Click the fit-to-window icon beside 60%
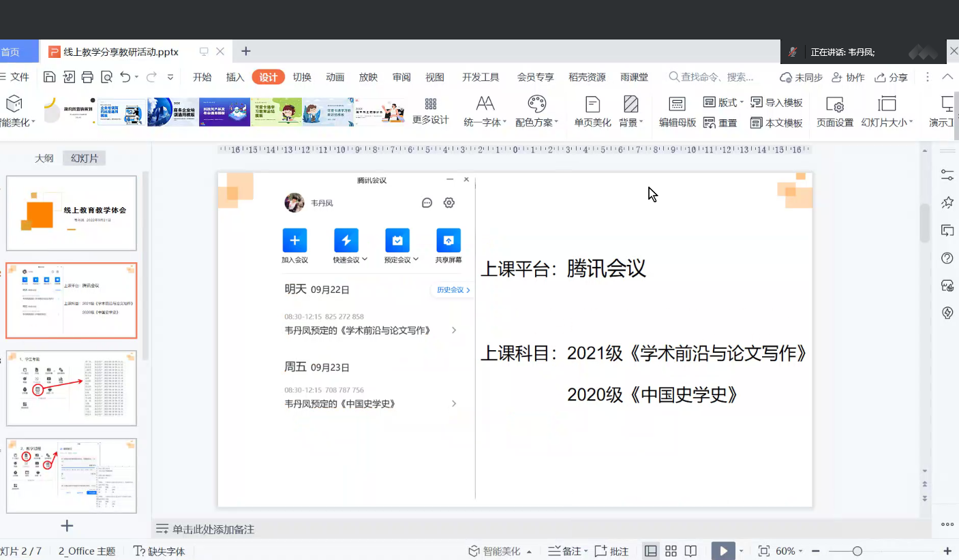The height and width of the screenshot is (560, 959). pos(764,550)
